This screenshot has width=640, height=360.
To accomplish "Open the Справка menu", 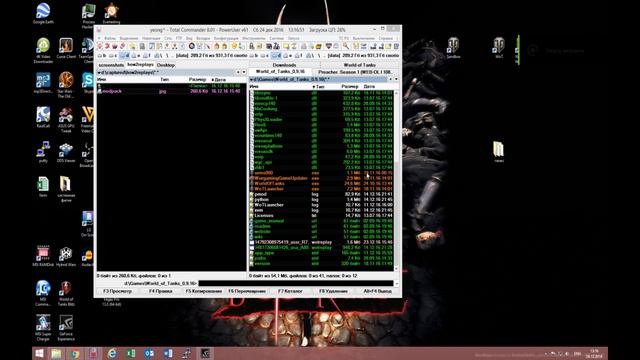I will pos(385,38).
